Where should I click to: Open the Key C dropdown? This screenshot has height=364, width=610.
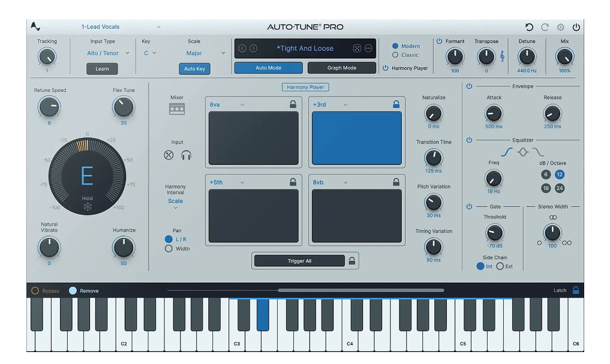pos(150,53)
